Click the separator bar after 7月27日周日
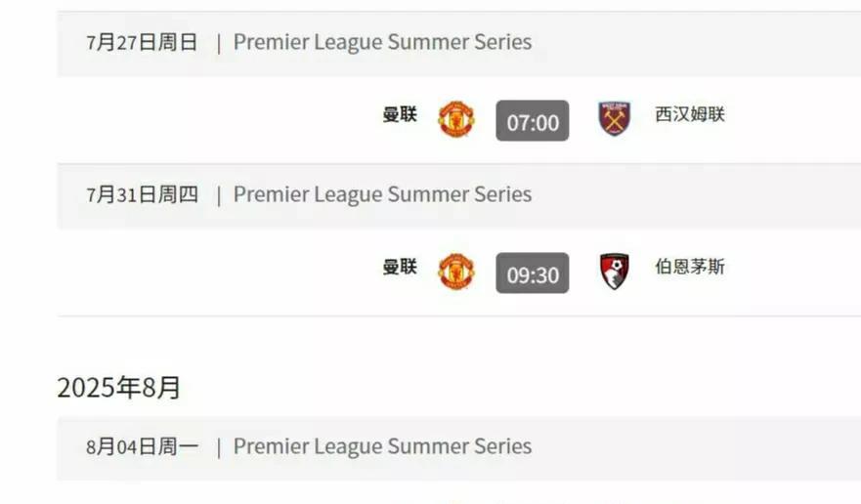Image resolution: width=861 pixels, height=504 pixels. coord(218,43)
